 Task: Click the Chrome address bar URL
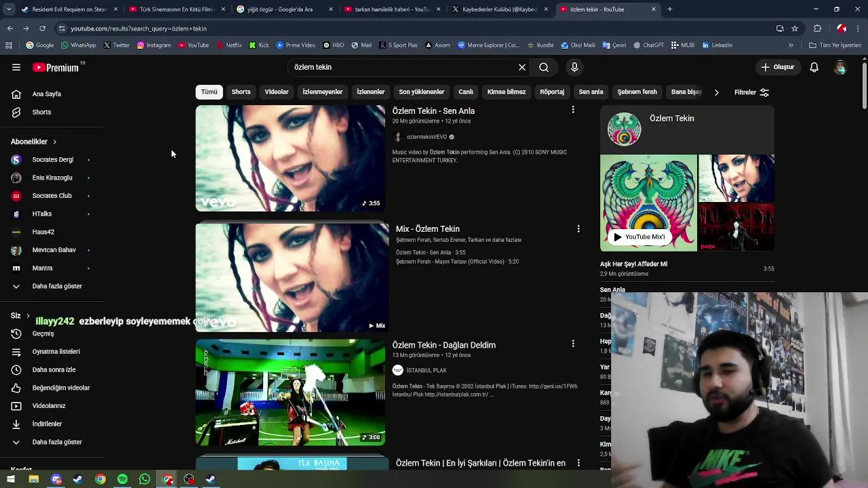point(139,28)
